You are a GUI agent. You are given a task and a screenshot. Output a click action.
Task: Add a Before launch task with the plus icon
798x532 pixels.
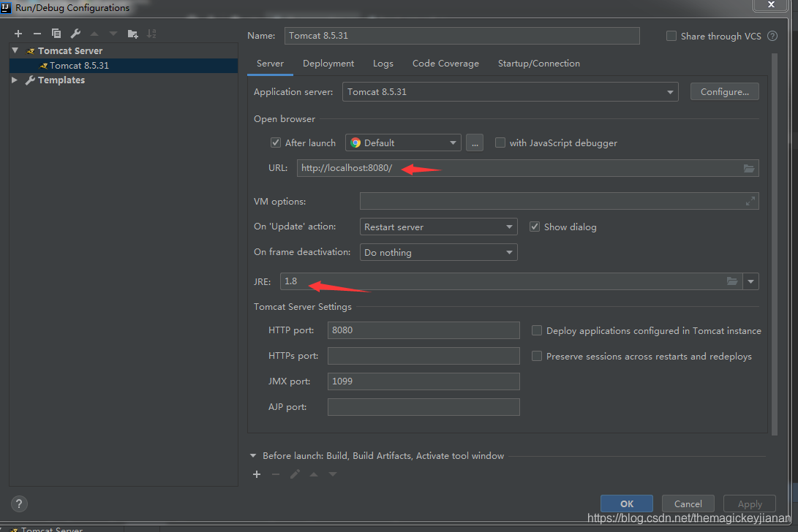click(257, 474)
